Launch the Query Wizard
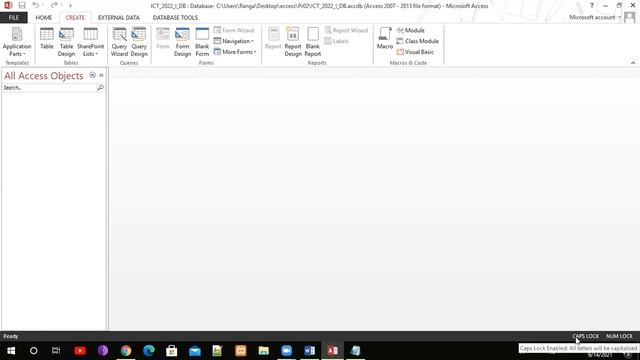This screenshot has width=640, height=360. (119, 42)
